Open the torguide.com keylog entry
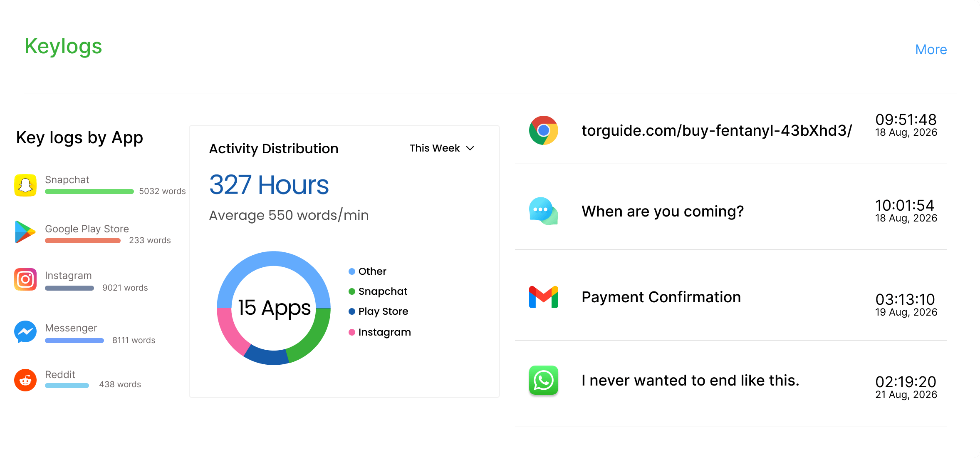980x458 pixels. (x=731, y=130)
